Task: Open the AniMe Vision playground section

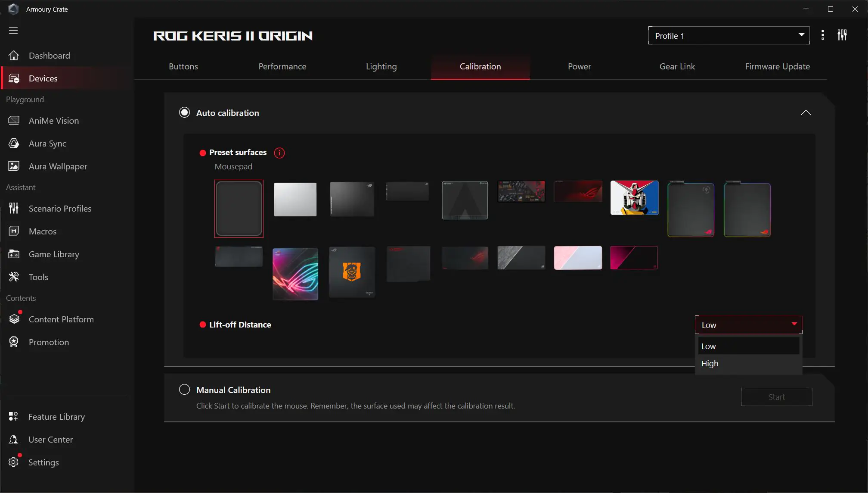Action: (x=53, y=121)
